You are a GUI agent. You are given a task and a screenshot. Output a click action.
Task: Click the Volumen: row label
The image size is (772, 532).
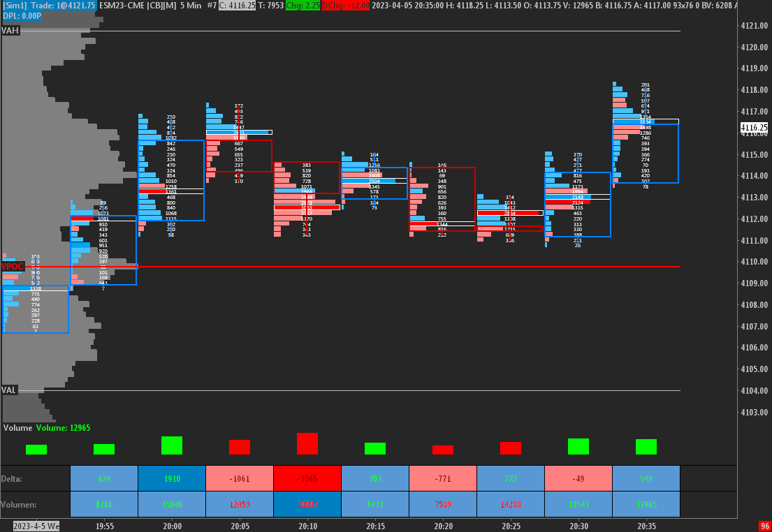click(19, 505)
